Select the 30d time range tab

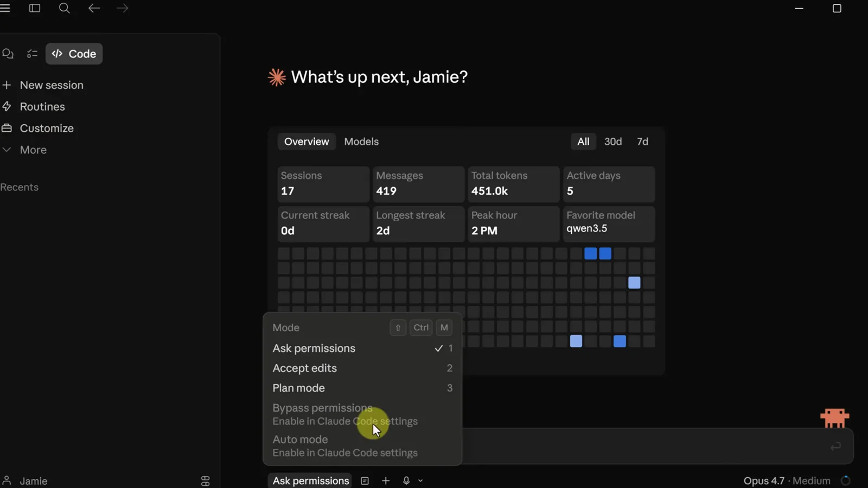tap(613, 142)
